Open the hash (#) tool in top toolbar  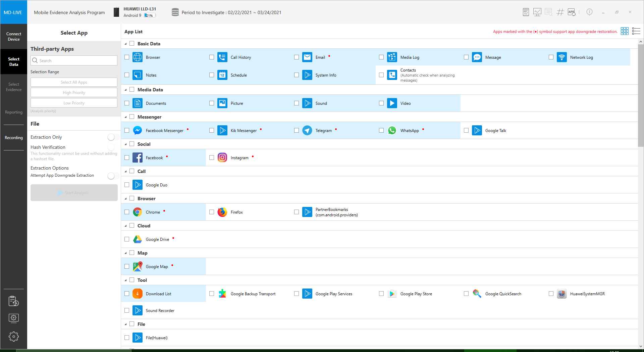pyautogui.click(x=560, y=12)
